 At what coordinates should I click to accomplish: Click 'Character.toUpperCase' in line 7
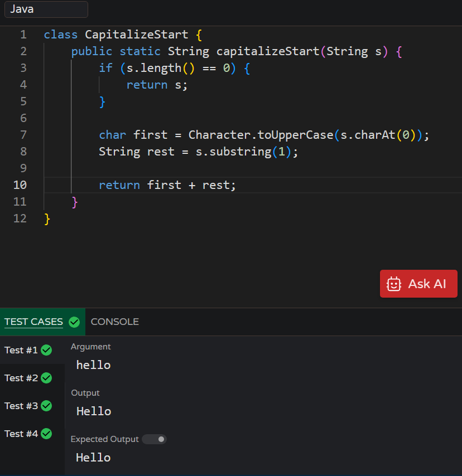[x=261, y=135]
